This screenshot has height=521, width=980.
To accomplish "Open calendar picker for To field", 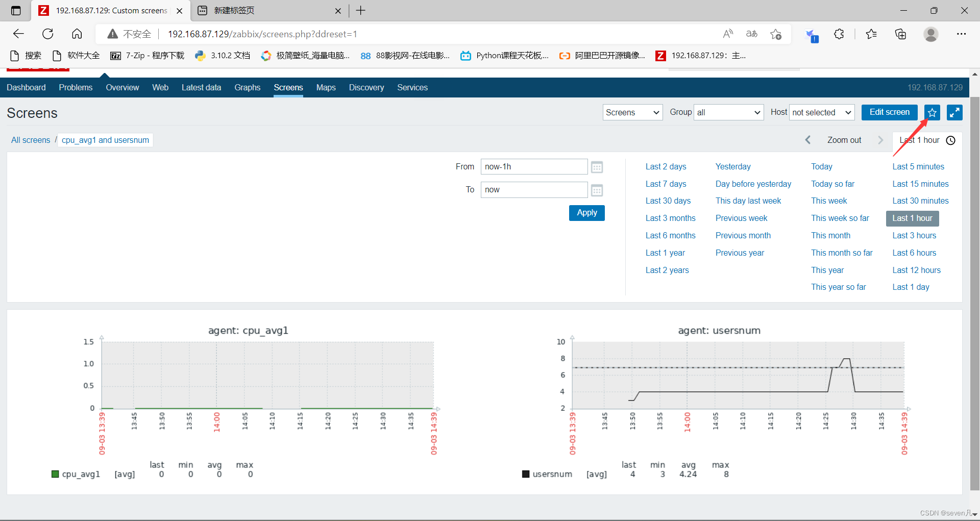I will coord(597,190).
